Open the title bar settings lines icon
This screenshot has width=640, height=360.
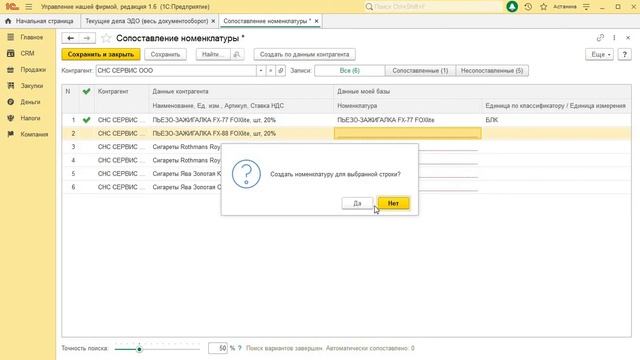tap(586, 7)
